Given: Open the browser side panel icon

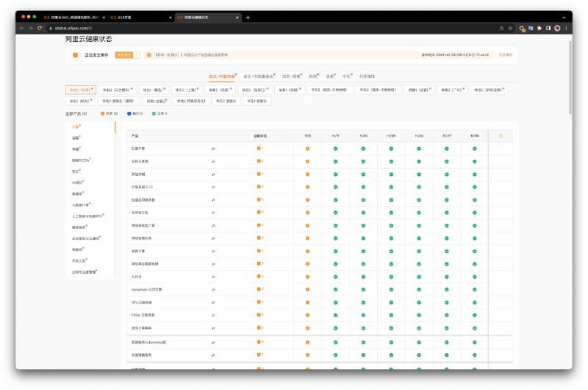Looking at the screenshot, I should (548, 28).
